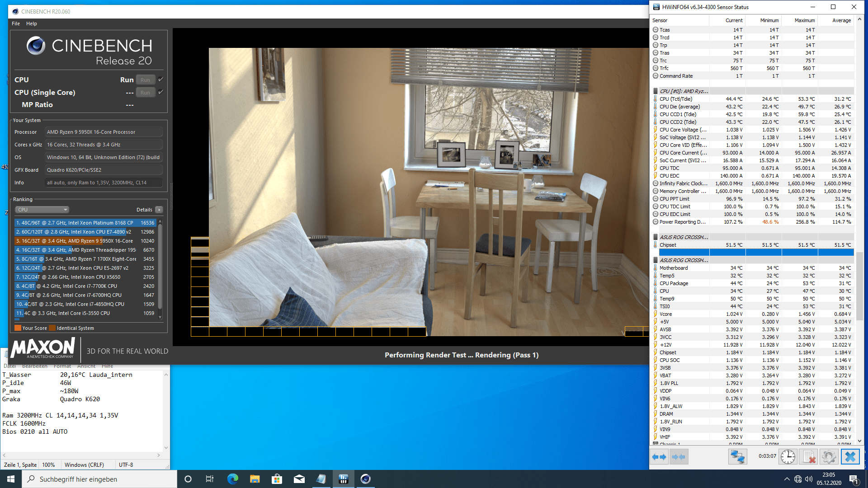This screenshot has height=488, width=868.
Task: Click the Info field in Your System
Action: pyautogui.click(x=104, y=183)
